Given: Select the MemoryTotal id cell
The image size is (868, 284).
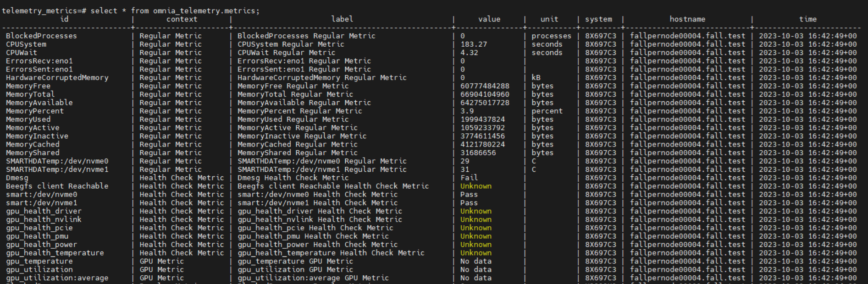Looking at the screenshot, I should pyautogui.click(x=30, y=94).
